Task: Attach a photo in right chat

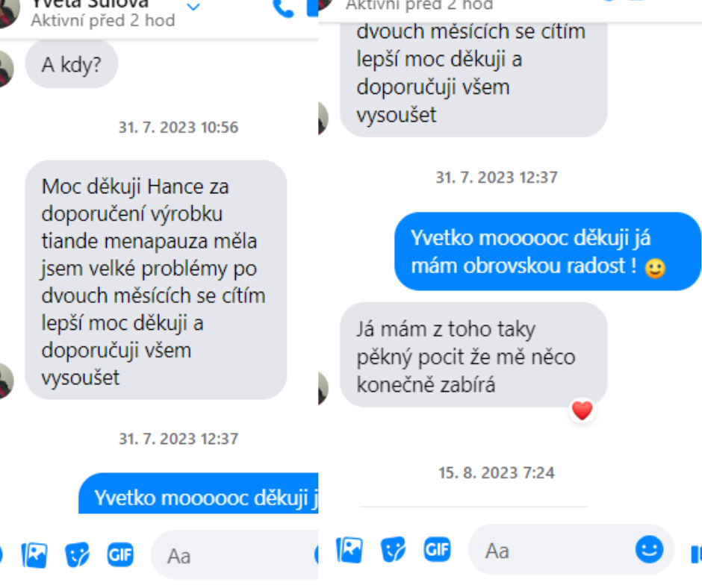Action: point(350,550)
